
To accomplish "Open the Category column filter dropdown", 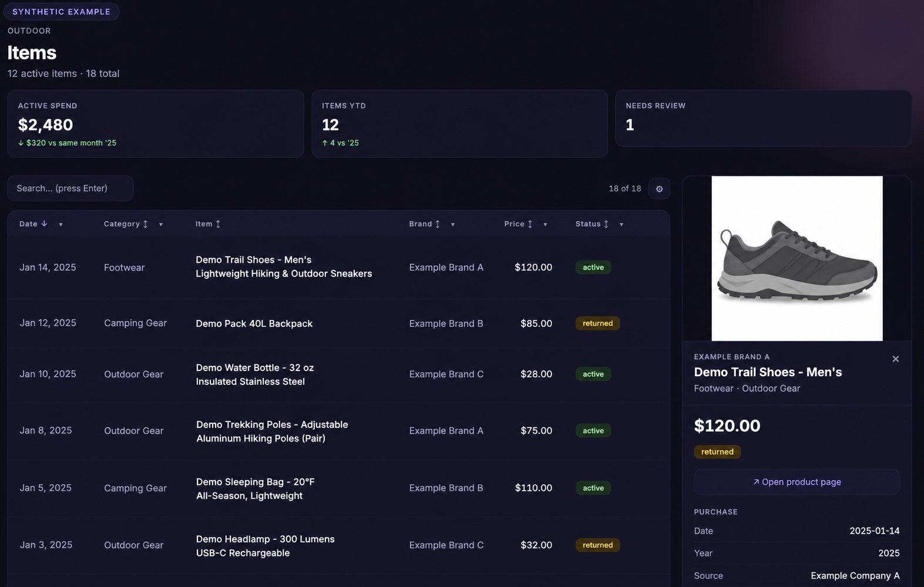I will click(x=160, y=225).
